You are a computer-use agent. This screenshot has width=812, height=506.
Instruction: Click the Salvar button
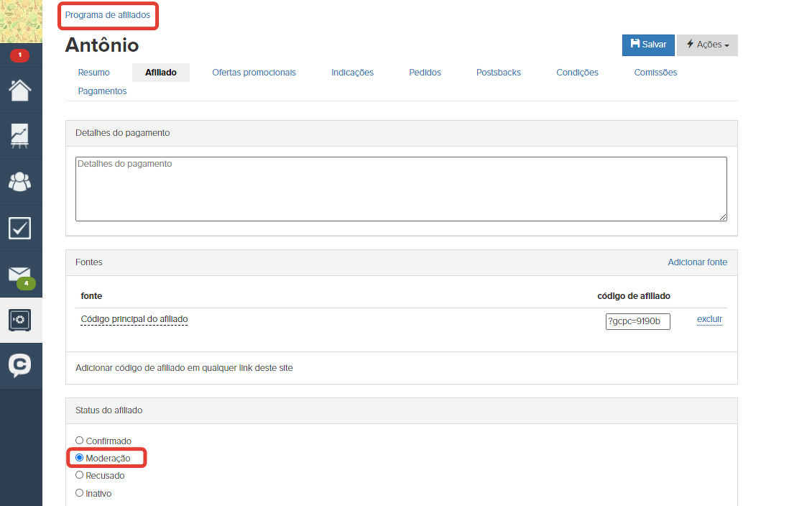(x=648, y=45)
